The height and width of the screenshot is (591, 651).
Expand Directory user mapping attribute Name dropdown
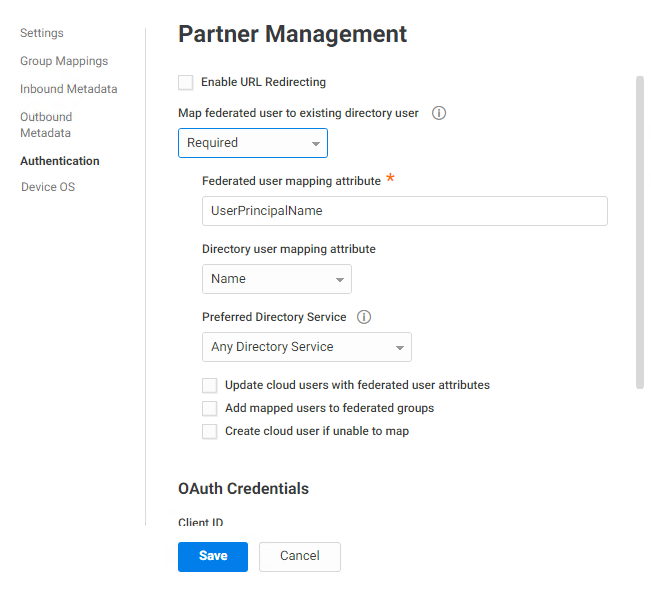(277, 279)
